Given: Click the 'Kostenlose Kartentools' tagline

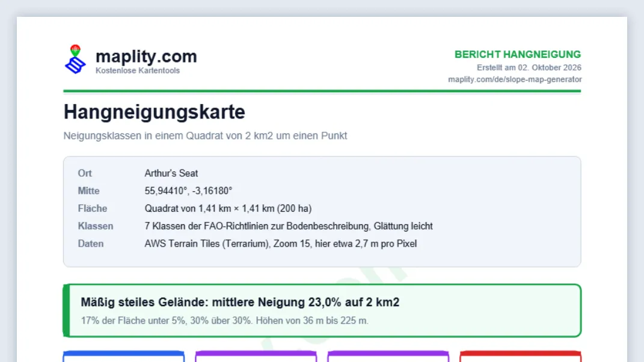Looking at the screenshot, I should pos(138,71).
